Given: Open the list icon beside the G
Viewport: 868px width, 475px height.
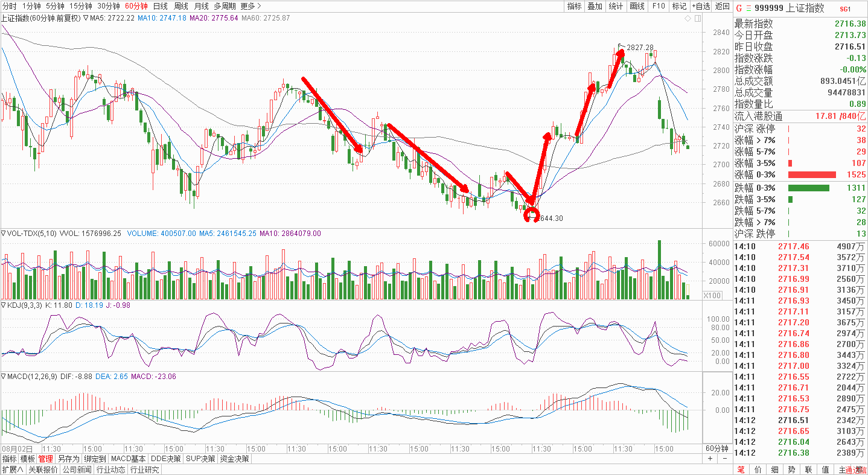Looking at the screenshot, I should (749, 8).
